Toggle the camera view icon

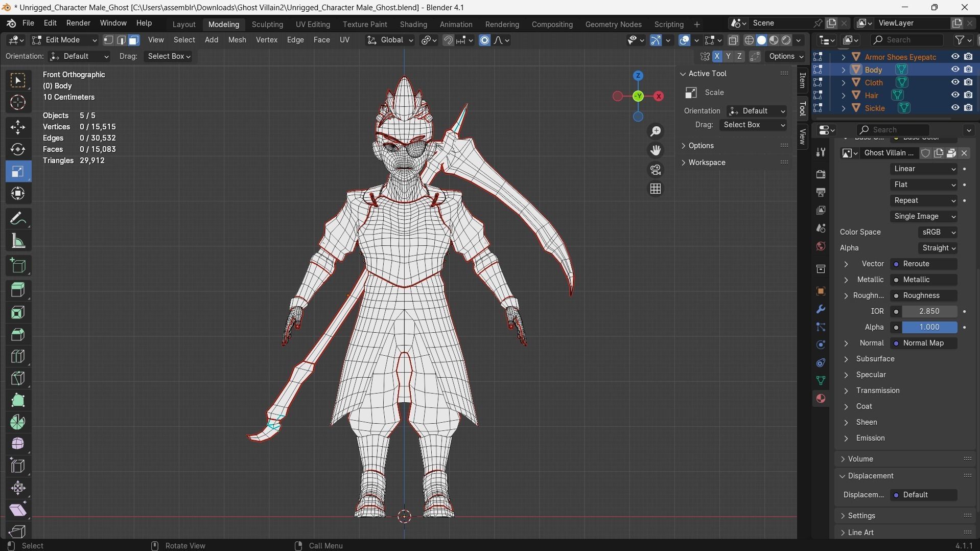coord(656,170)
